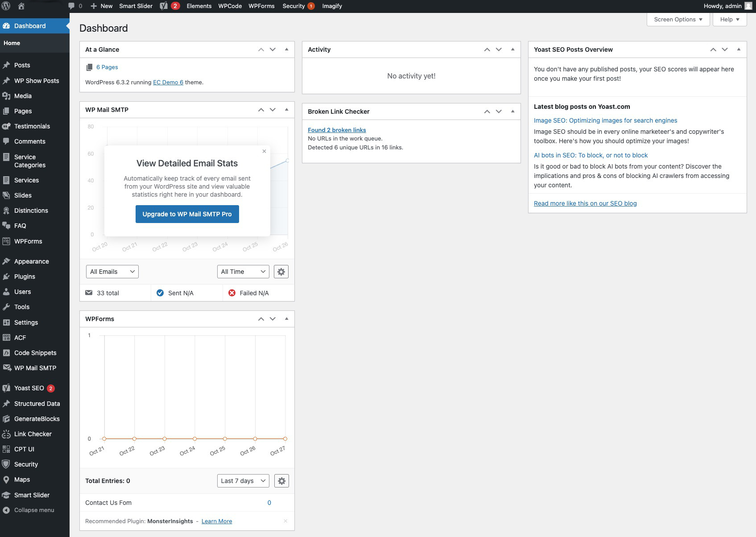Move WP Mail SMTP widget up

(x=261, y=110)
